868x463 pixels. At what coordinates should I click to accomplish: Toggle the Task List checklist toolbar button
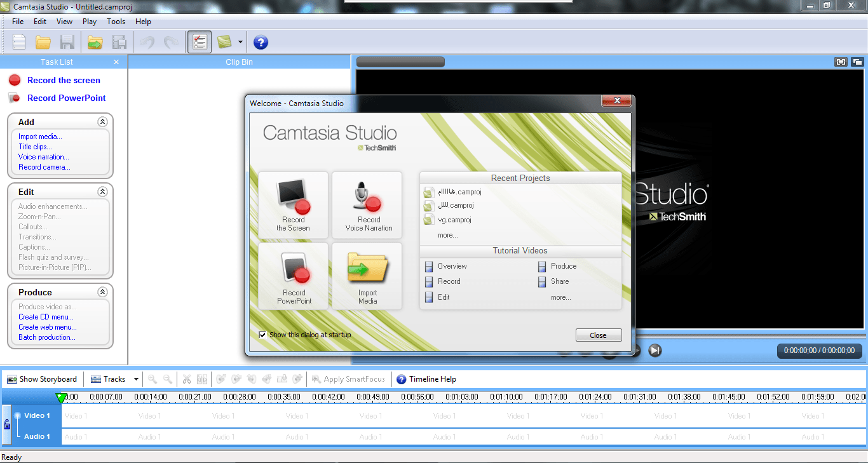pyautogui.click(x=200, y=43)
